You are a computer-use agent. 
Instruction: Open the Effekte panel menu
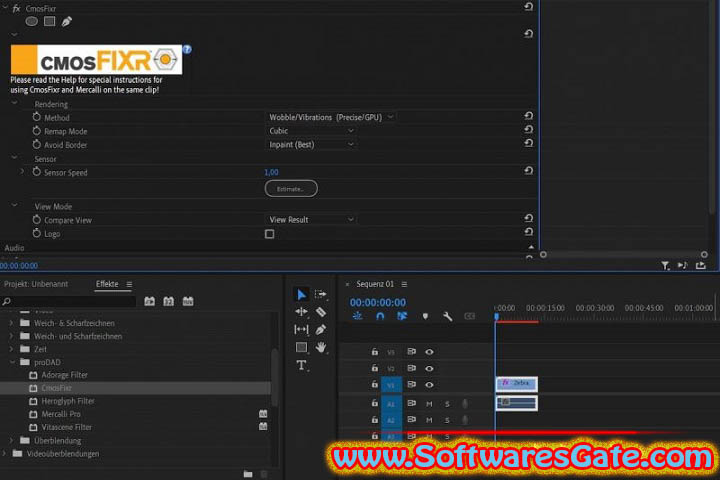(x=129, y=284)
